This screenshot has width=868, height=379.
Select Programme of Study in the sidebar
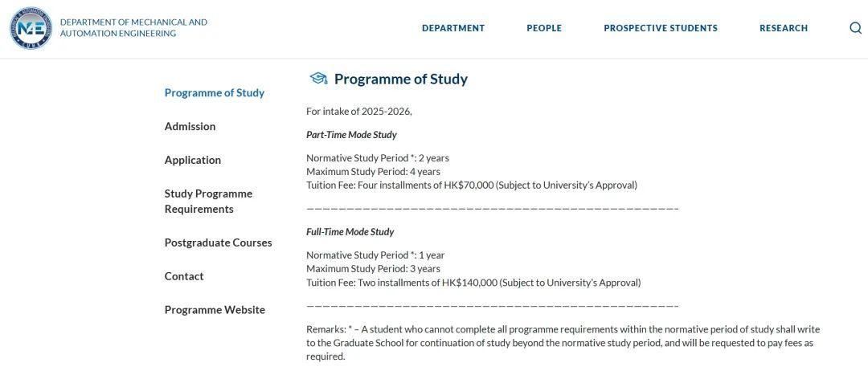click(215, 92)
